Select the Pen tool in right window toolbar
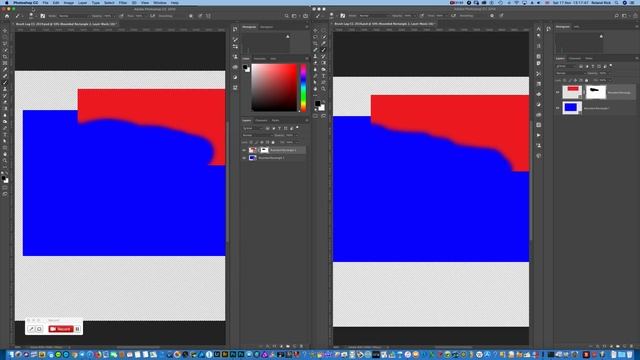 click(x=315, y=76)
